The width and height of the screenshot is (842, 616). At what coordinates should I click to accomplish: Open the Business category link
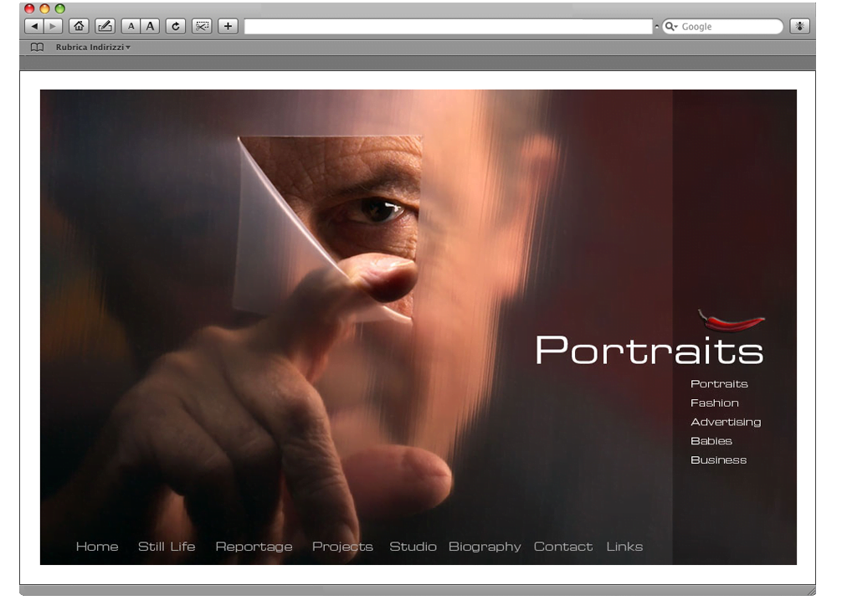[x=718, y=460]
